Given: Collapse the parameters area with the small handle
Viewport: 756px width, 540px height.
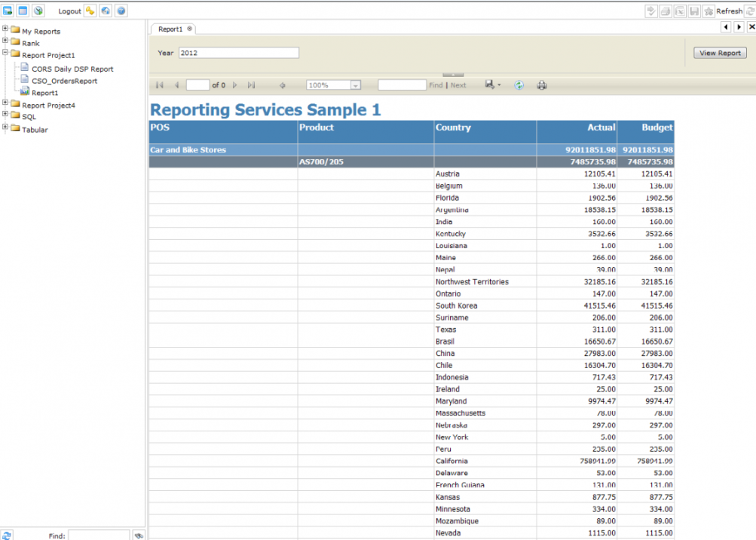Looking at the screenshot, I should (x=453, y=75).
